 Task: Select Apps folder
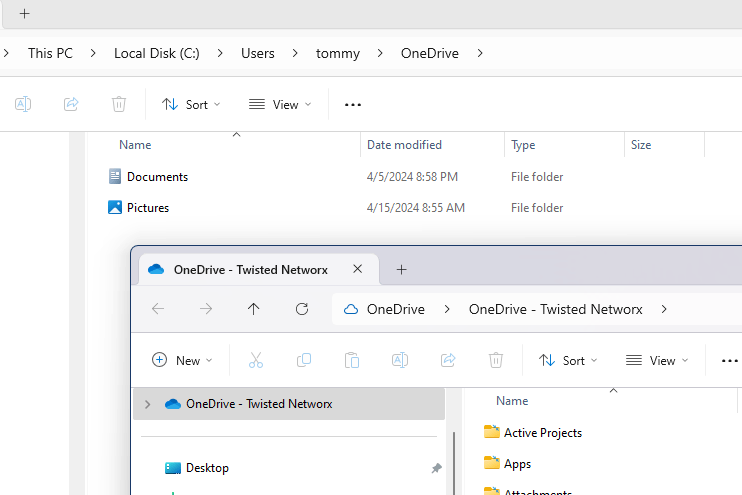coord(517,464)
